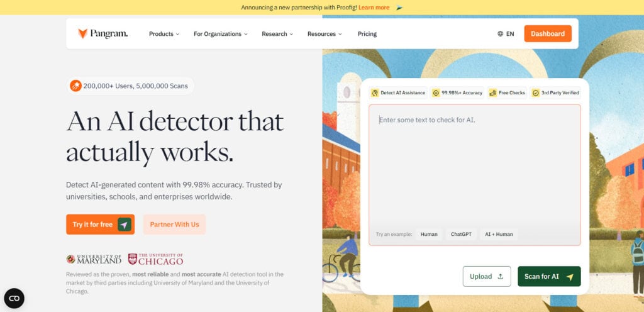Expand the For Organizations dropdown
Image resolution: width=644 pixels, height=312 pixels.
220,34
